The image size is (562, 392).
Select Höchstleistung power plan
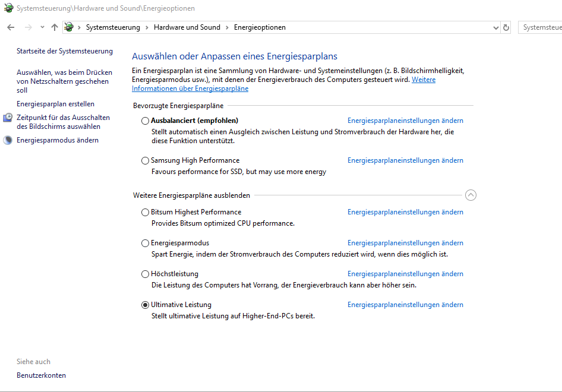pyautogui.click(x=145, y=274)
